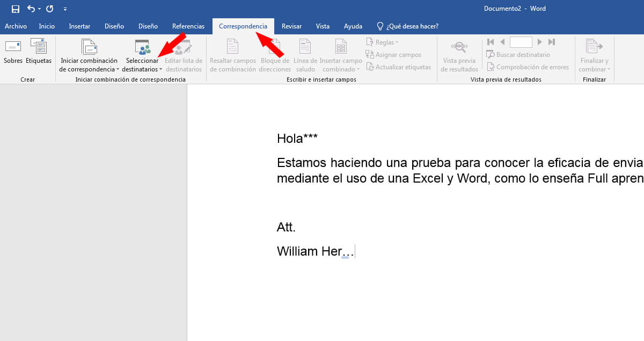Insert a Línea de saludo

[x=305, y=56]
